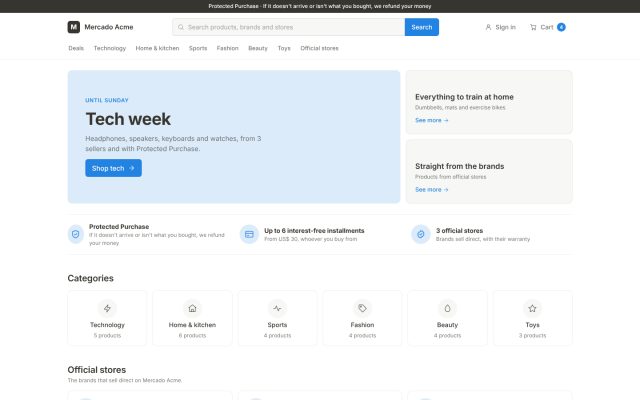640x400 pixels.
Task: Click See more under Straight from the brands
Action: (x=431, y=190)
